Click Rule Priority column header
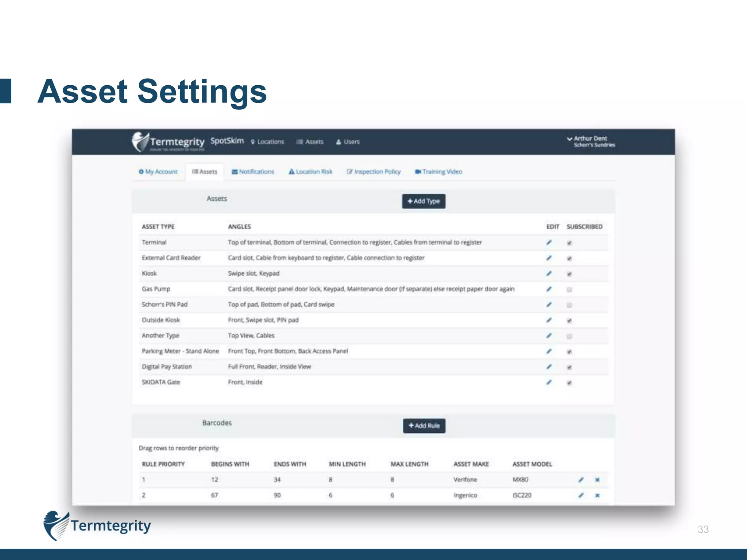 (x=163, y=464)
